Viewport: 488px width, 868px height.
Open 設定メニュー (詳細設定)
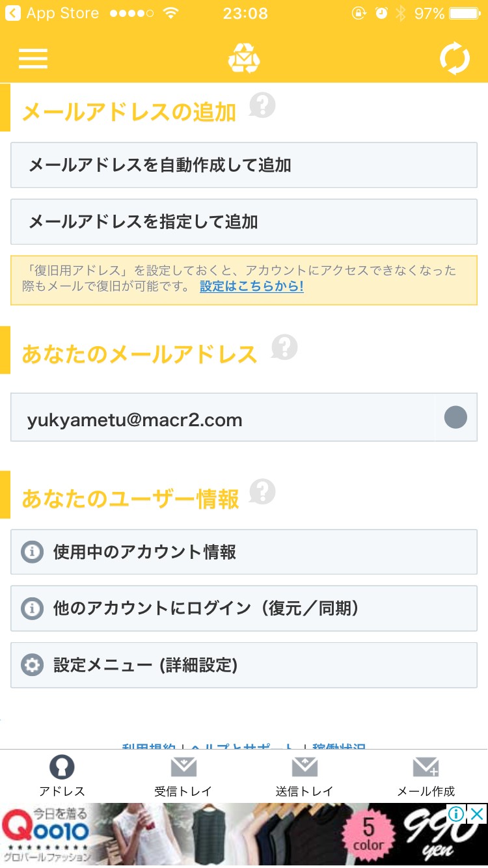[244, 665]
